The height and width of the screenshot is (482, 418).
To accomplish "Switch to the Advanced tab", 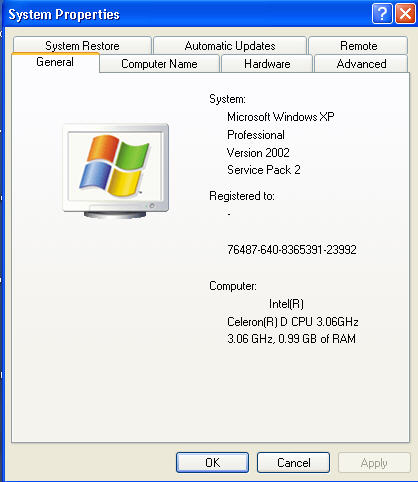I will point(361,64).
